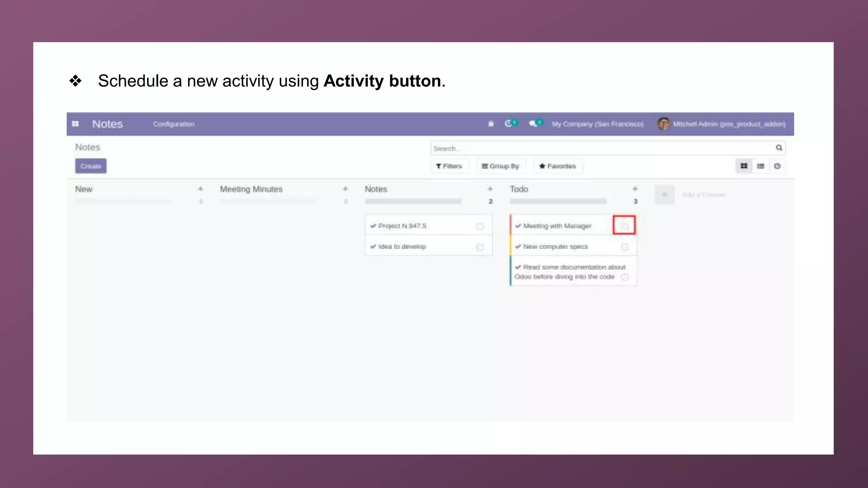Open the apps grid menu icon
This screenshot has height=488, width=868.
tap(75, 124)
